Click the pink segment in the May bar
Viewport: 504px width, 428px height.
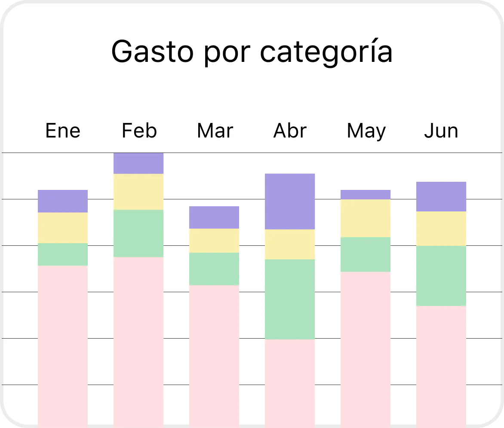(x=366, y=348)
